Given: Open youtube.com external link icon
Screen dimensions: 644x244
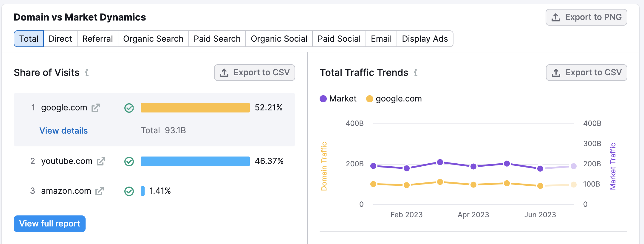Looking at the screenshot, I should coord(101,161).
